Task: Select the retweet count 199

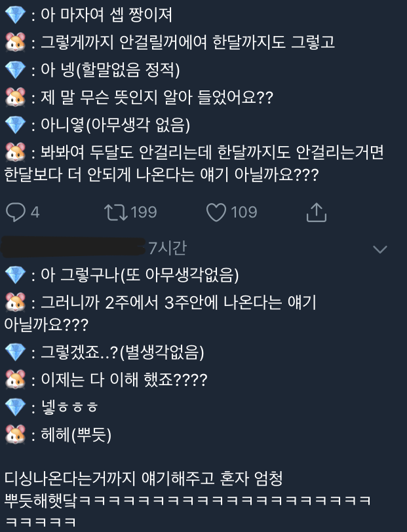Action: point(144,212)
